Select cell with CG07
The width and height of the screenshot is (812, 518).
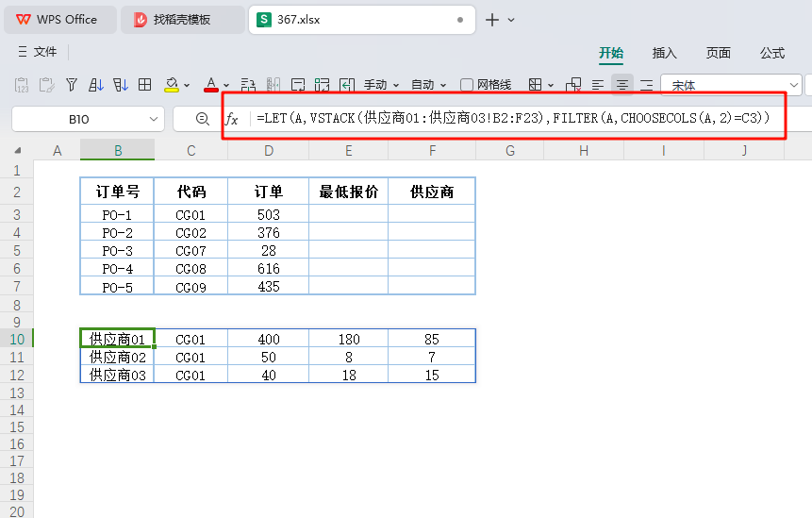(x=191, y=251)
